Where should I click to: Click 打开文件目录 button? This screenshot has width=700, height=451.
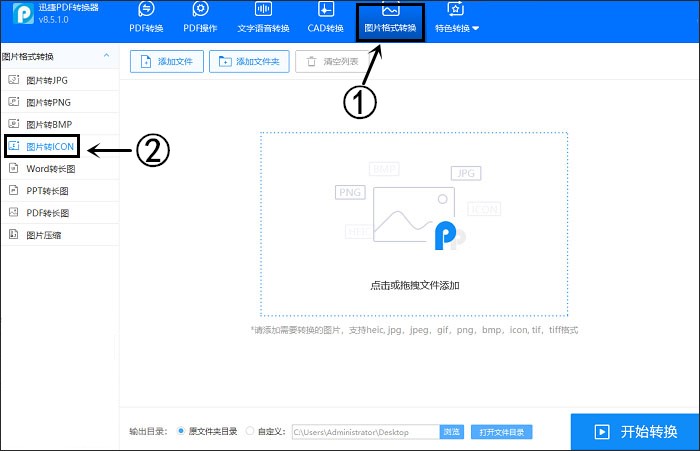(x=501, y=432)
